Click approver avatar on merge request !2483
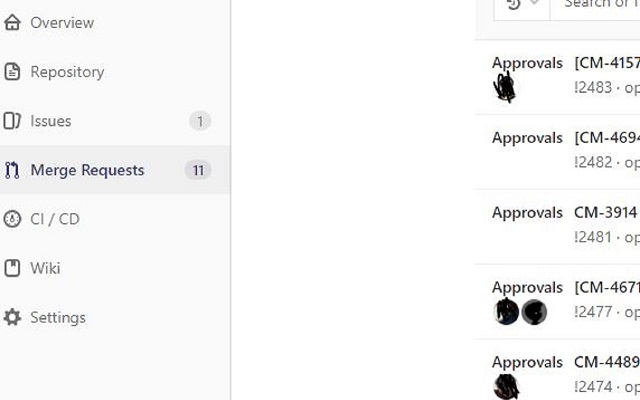640x400 pixels. pyautogui.click(x=505, y=87)
